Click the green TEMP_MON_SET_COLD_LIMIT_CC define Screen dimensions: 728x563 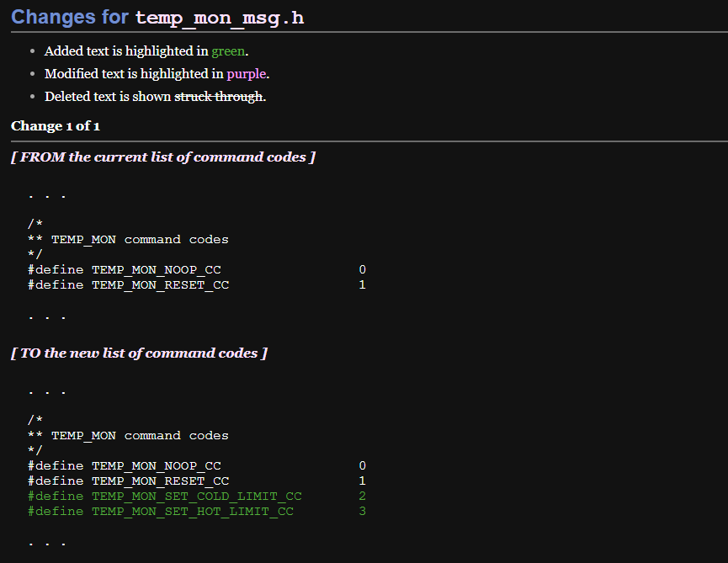196,497
